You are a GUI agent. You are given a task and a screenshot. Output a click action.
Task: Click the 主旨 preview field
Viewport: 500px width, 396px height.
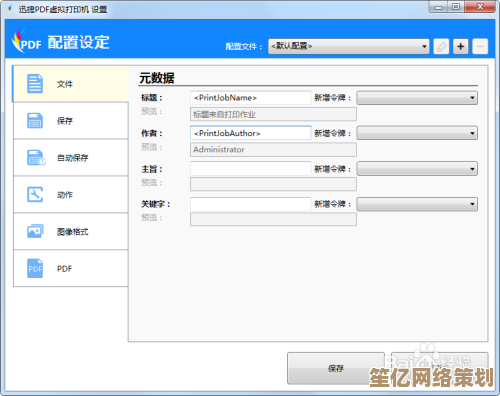tap(273, 184)
